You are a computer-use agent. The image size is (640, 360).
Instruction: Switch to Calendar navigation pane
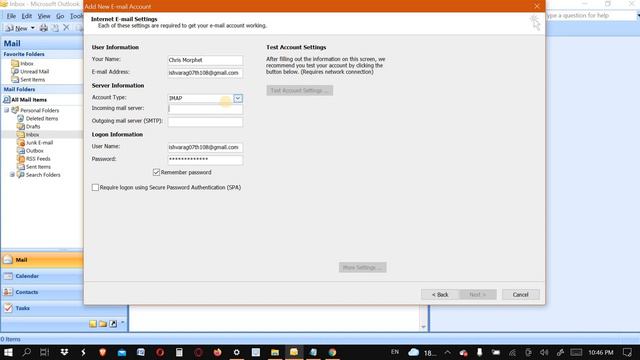pos(42,276)
